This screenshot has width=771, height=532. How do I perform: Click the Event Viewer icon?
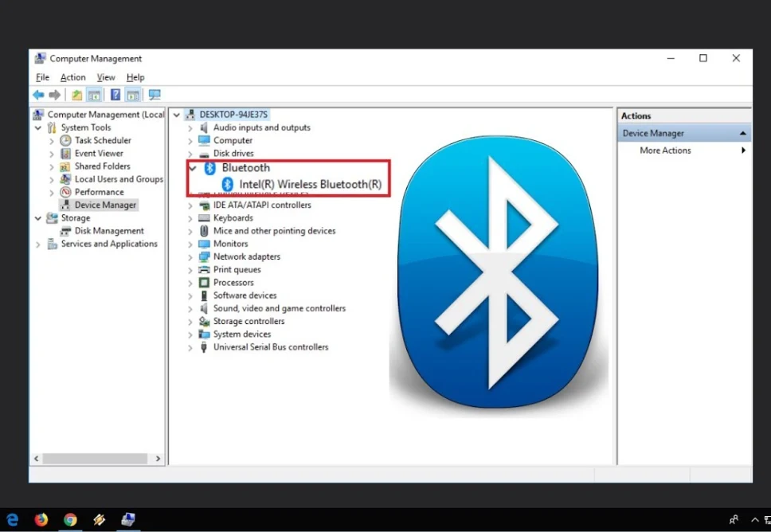point(65,154)
